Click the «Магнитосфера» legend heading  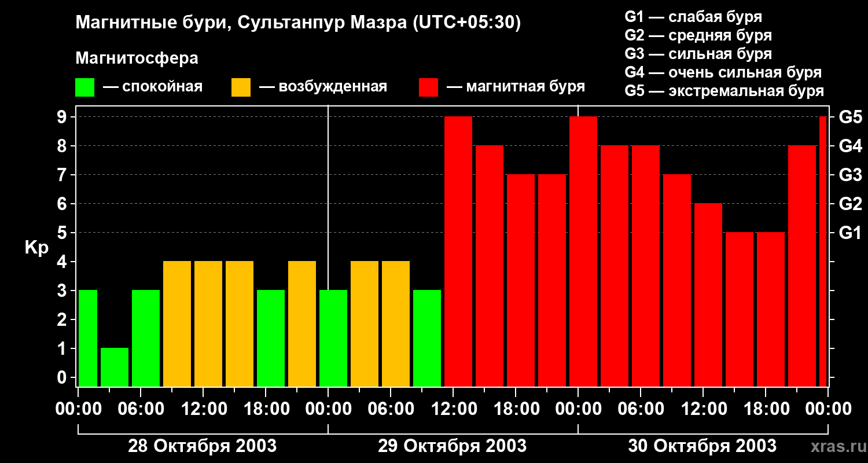(x=137, y=58)
